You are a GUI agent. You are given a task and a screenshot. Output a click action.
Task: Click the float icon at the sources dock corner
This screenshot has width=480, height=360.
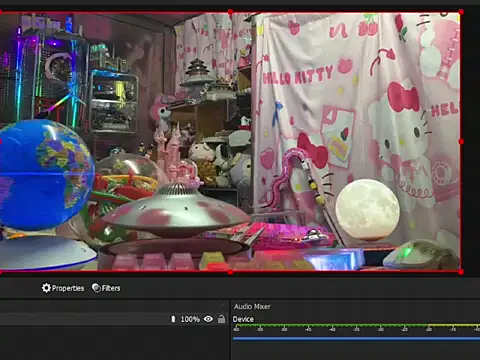point(223,305)
